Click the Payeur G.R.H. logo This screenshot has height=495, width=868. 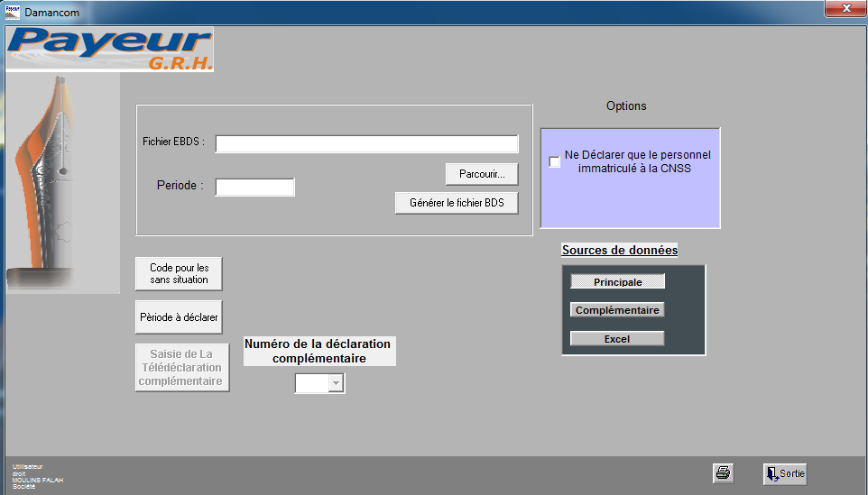click(109, 50)
